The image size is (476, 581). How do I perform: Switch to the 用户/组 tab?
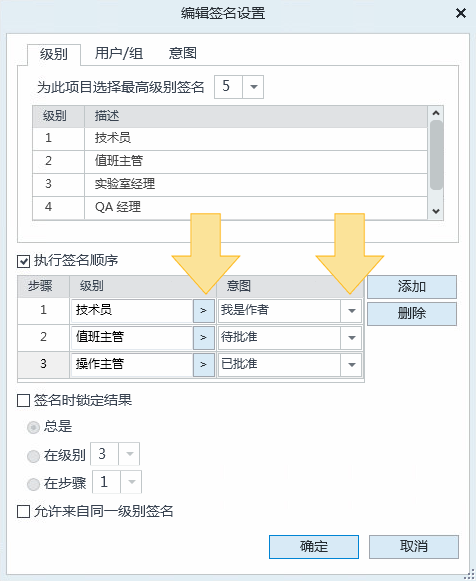point(119,54)
